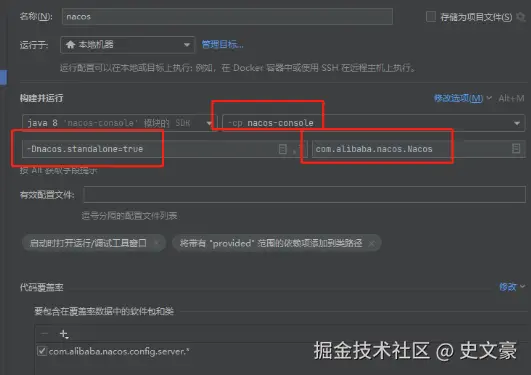Remove the open run/debug tool window tag
The image size is (531, 375).
tap(157, 243)
